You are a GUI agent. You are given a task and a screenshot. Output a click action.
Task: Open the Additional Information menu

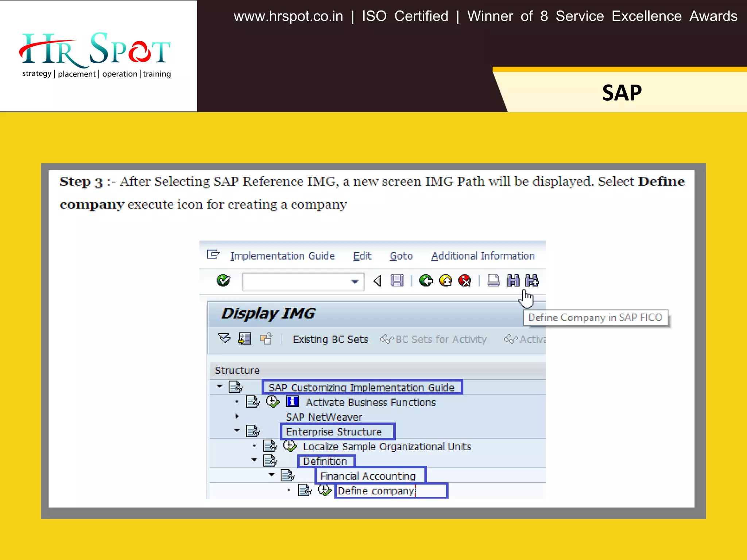point(483,256)
